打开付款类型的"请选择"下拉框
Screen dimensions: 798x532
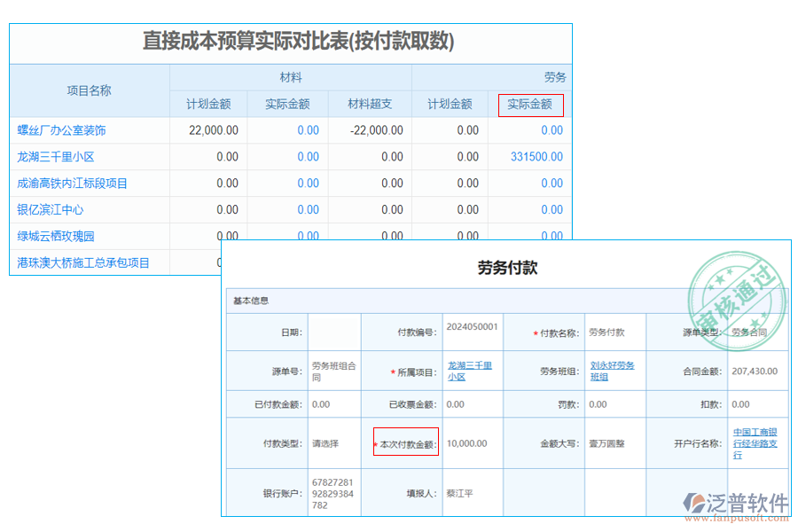325,442
